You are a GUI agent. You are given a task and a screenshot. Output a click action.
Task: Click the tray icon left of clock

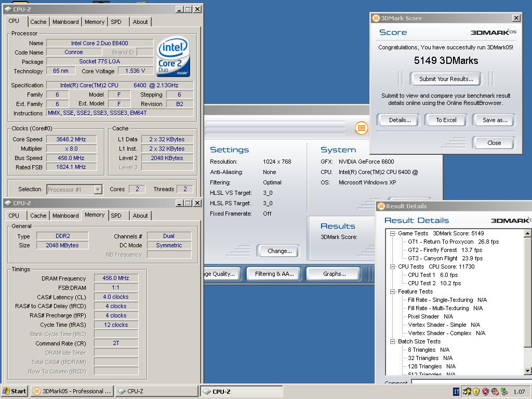[x=504, y=392]
